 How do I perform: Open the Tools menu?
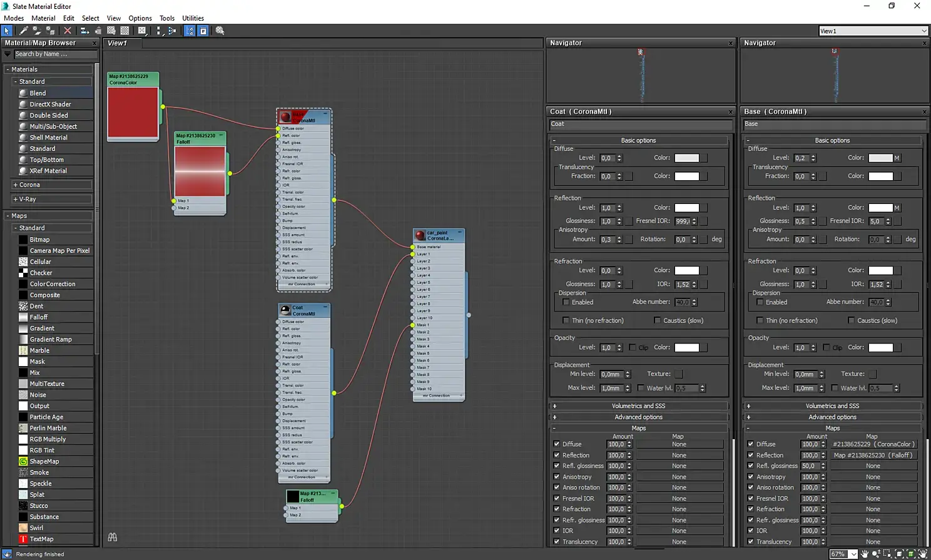pyautogui.click(x=167, y=18)
